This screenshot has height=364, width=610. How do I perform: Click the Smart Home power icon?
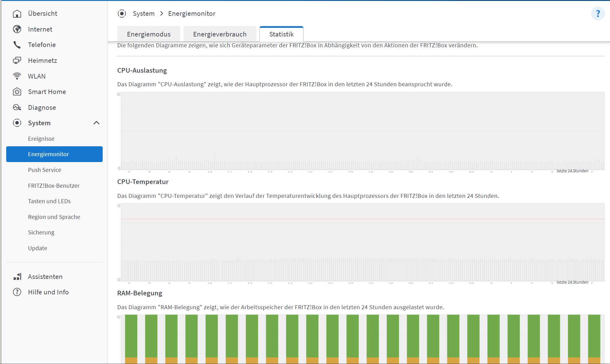point(17,92)
